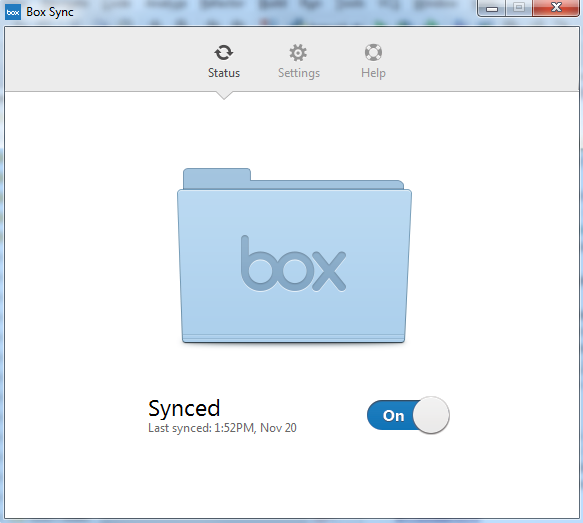Open the Status tab
583x523 pixels.
coord(224,62)
